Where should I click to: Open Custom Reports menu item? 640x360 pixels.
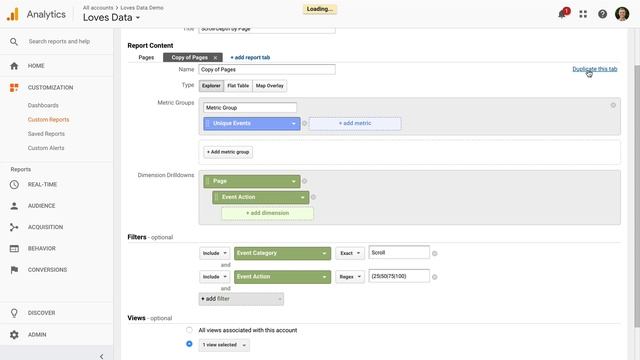coord(49,120)
